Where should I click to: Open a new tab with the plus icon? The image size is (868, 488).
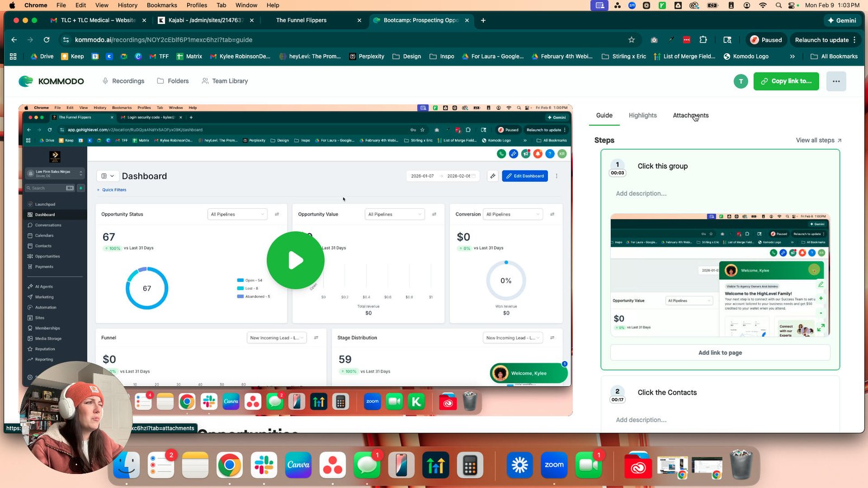(483, 20)
